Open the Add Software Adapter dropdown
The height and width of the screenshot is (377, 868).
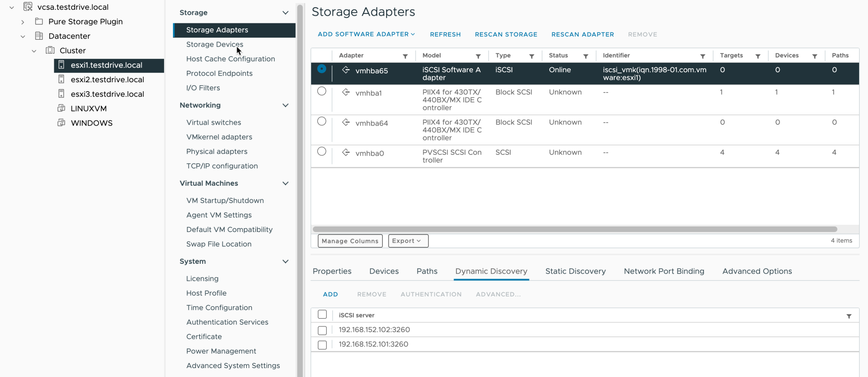[366, 34]
